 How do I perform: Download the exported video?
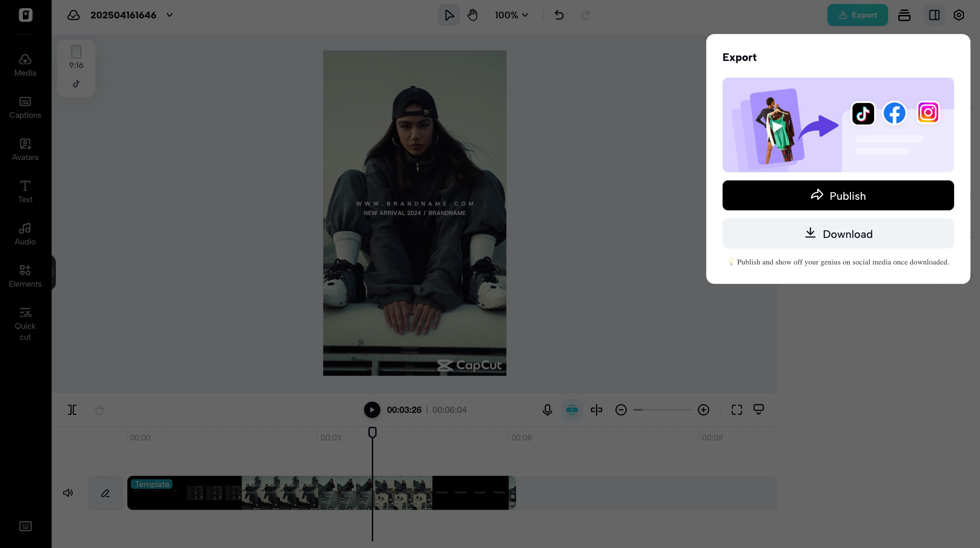(838, 233)
